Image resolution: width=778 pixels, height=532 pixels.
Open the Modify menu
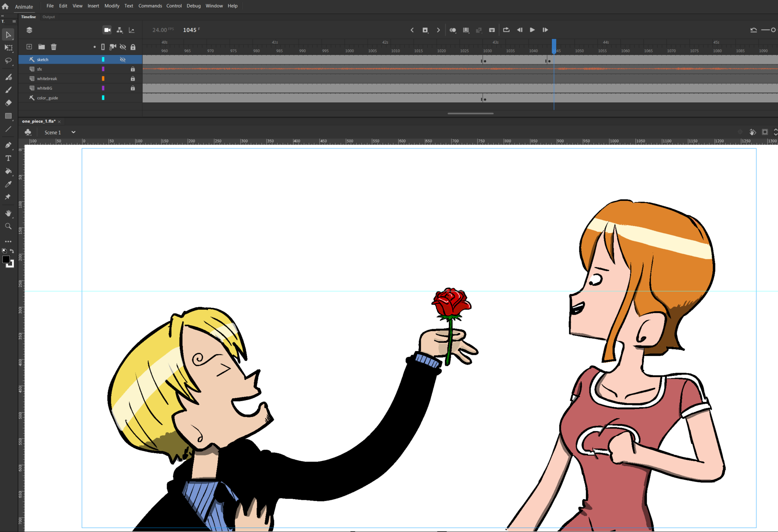pos(112,6)
